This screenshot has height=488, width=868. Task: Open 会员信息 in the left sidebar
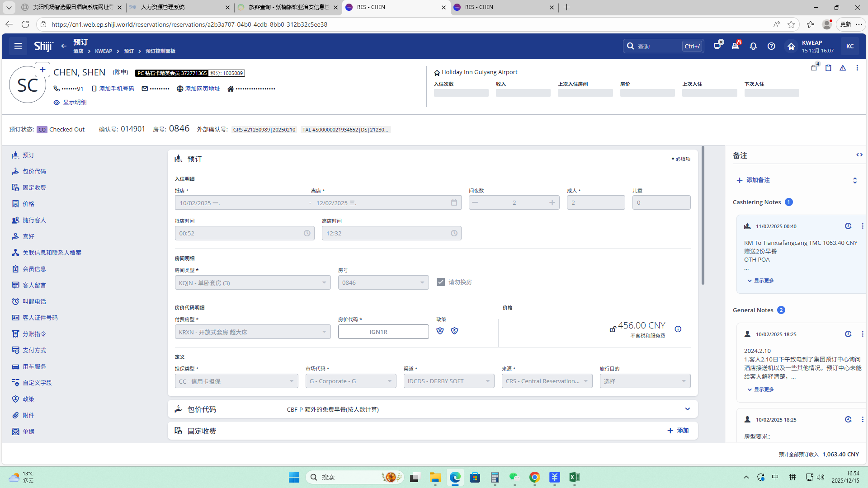(34, 269)
